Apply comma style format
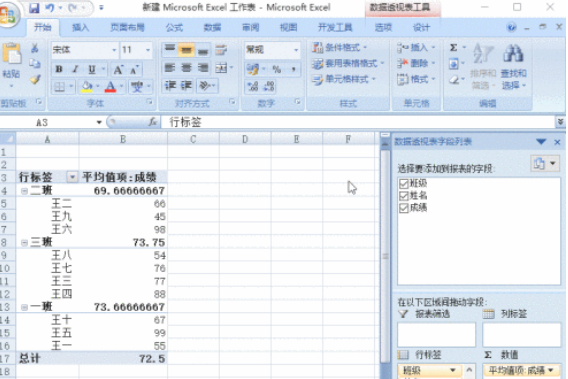Image resolution: width=568 pixels, height=379 pixels. (x=293, y=69)
